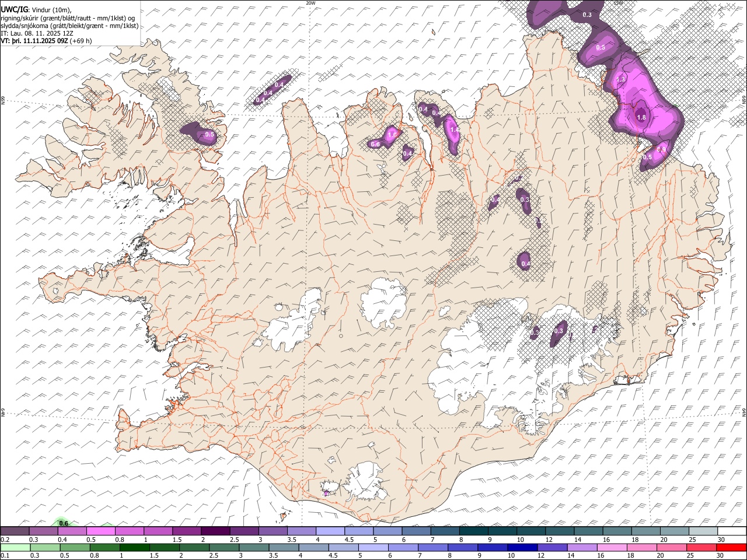Image resolution: width=747 pixels, height=560 pixels.
Task: Click the white 30 swatch in snow scale
Action: [732, 531]
